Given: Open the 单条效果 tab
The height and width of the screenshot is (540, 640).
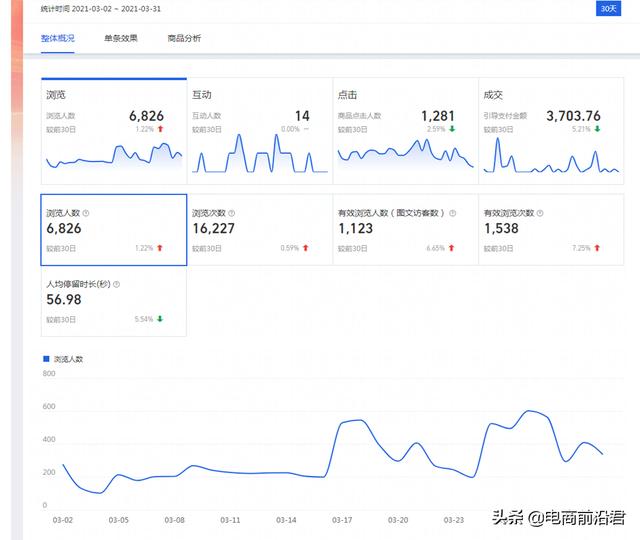Looking at the screenshot, I should (x=120, y=38).
